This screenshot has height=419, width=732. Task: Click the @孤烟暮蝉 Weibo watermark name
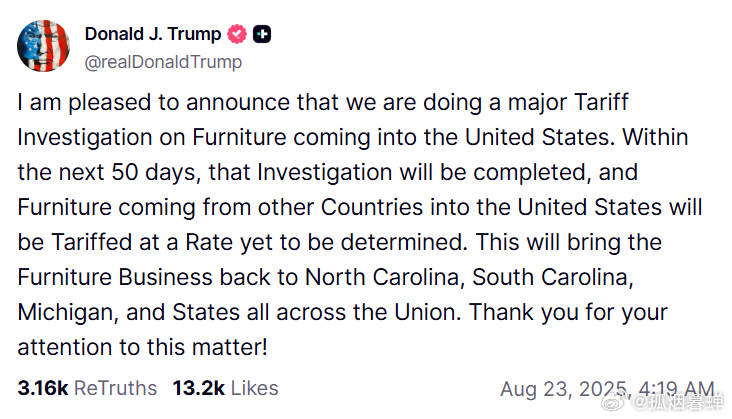[678, 402]
